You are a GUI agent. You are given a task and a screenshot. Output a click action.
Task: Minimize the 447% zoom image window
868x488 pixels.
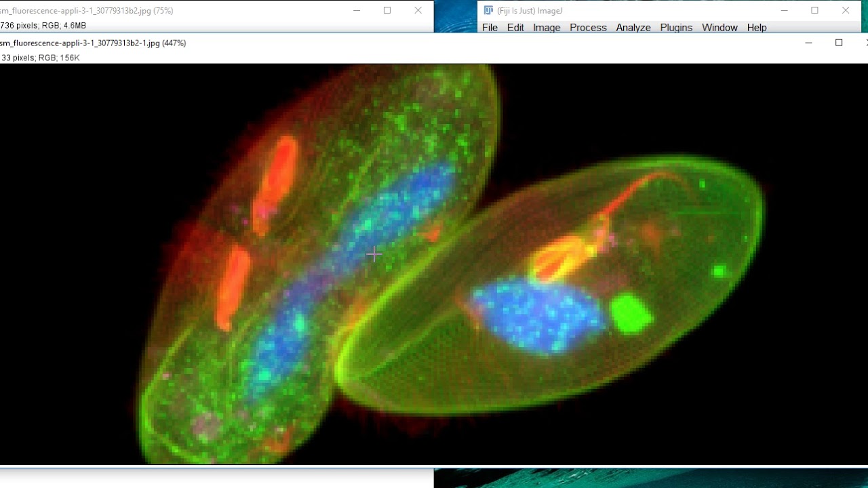pos(808,43)
